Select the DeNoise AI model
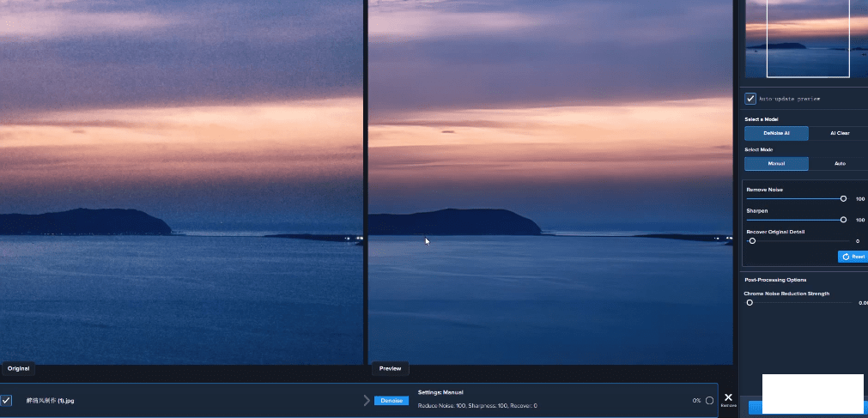 [776, 133]
